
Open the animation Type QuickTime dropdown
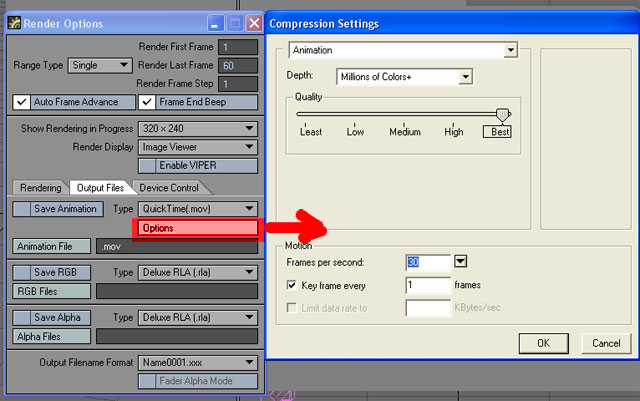(198, 209)
